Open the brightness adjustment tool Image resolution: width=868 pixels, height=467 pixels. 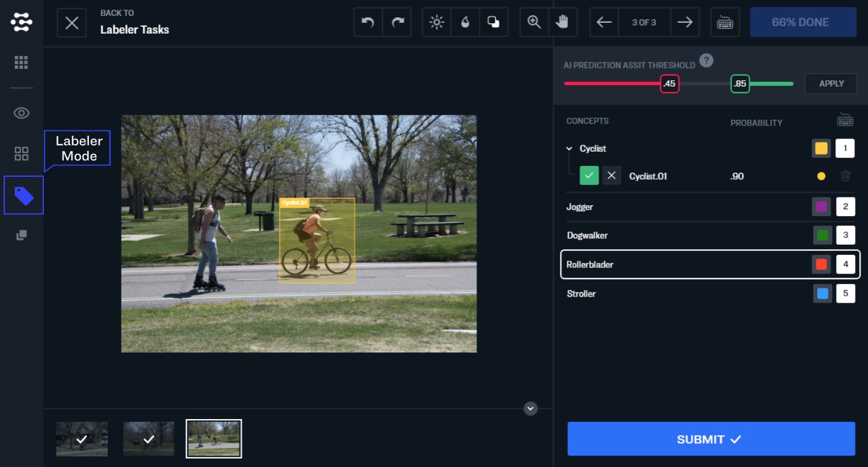pos(436,22)
